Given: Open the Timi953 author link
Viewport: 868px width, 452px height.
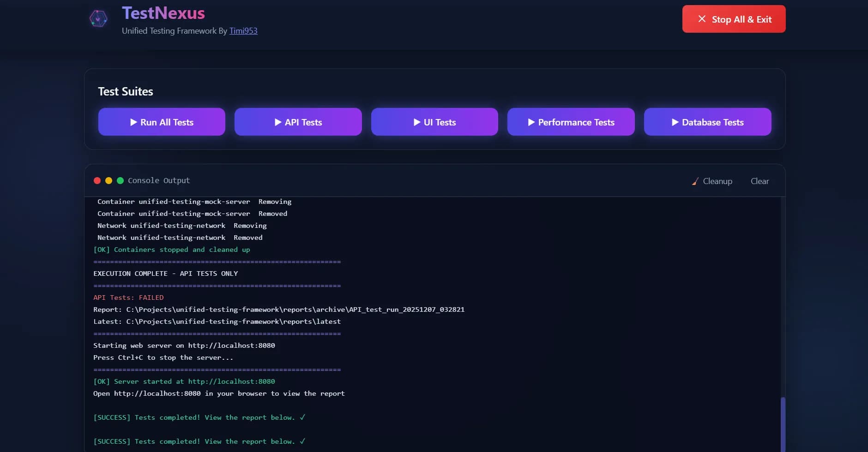Looking at the screenshot, I should coord(243,31).
